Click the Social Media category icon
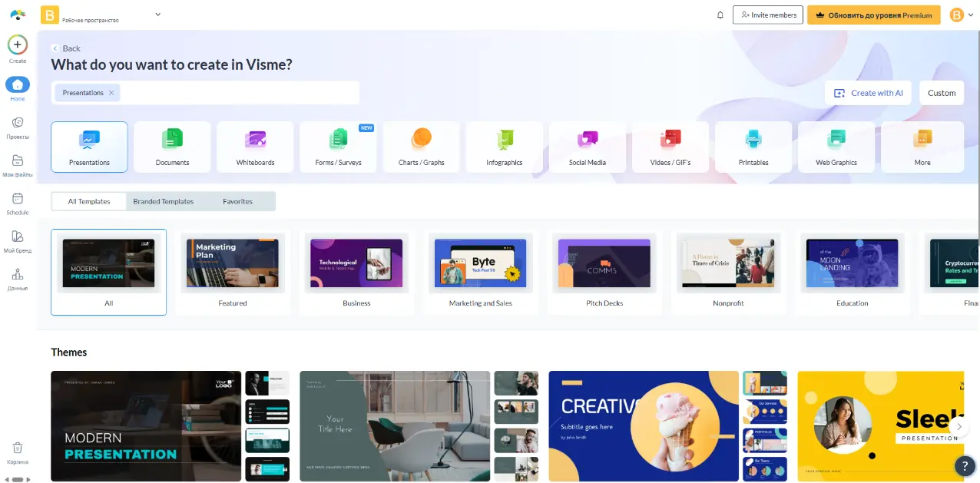This screenshot has width=980, height=483. (x=587, y=142)
